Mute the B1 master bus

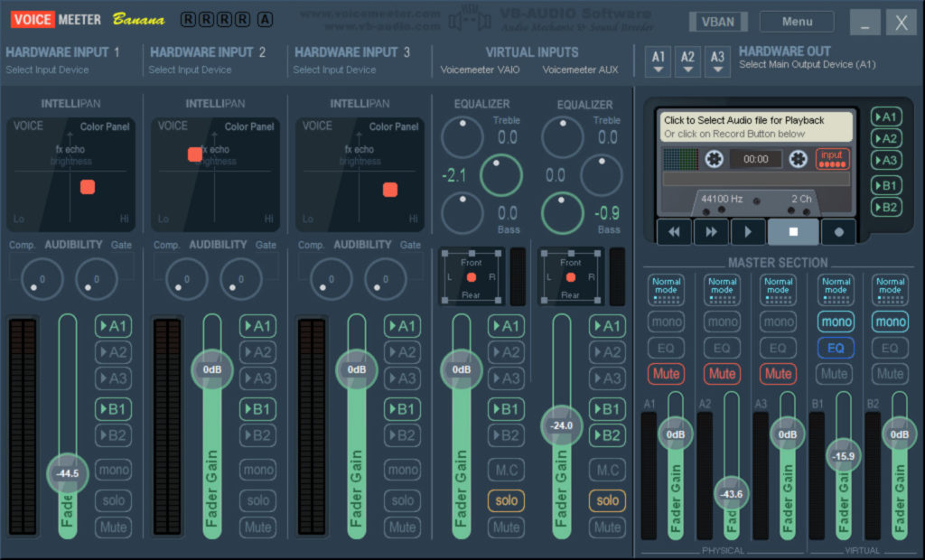835,374
